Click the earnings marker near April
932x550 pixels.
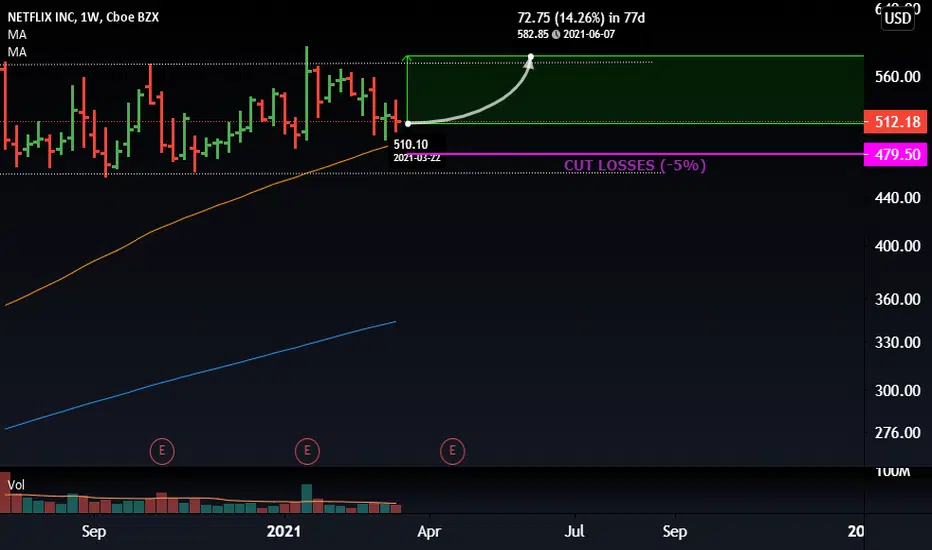tap(452, 451)
